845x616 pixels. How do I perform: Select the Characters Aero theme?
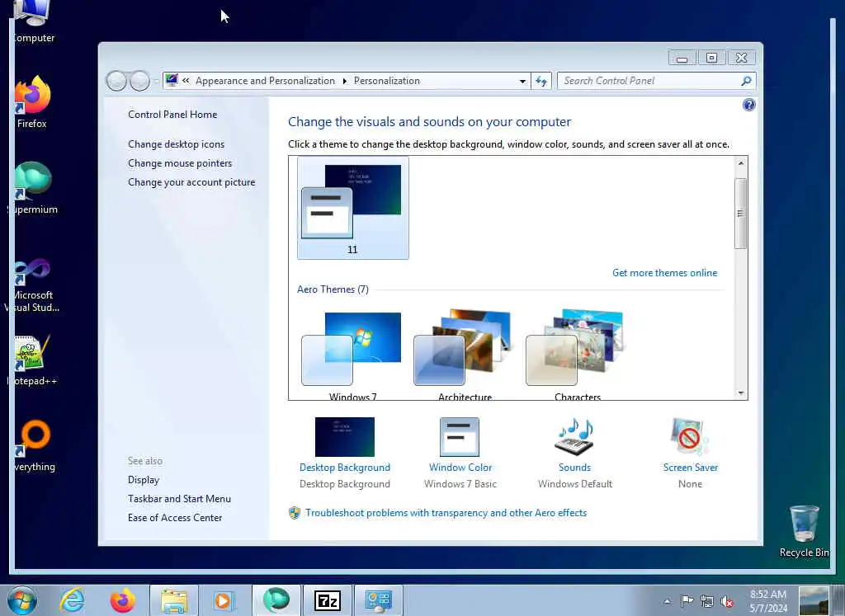(577, 355)
